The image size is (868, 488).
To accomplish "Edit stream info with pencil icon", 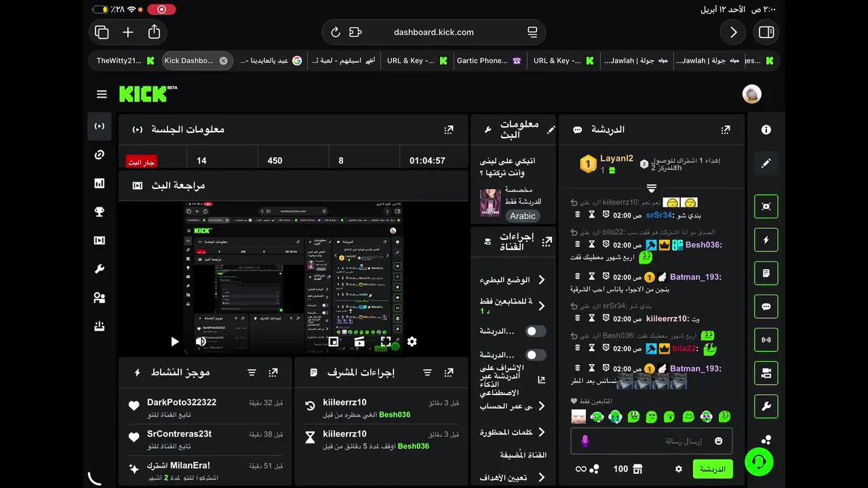I will tap(551, 129).
